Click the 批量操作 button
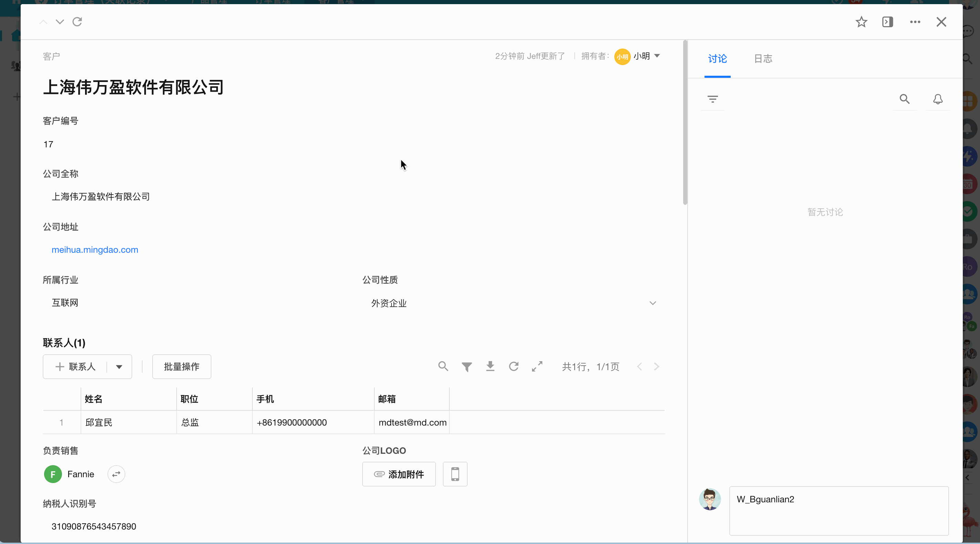This screenshot has width=980, height=544. pos(181,367)
